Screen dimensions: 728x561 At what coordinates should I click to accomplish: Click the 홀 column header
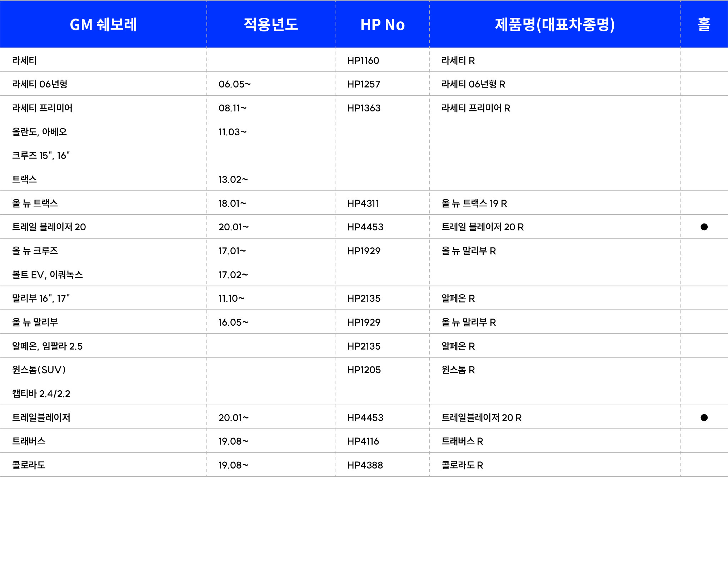coord(704,24)
